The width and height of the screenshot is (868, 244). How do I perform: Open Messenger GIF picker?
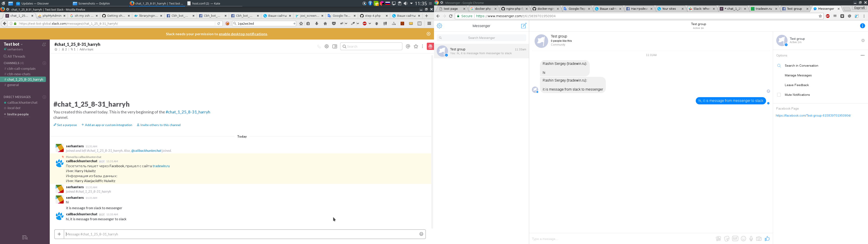tap(735, 239)
